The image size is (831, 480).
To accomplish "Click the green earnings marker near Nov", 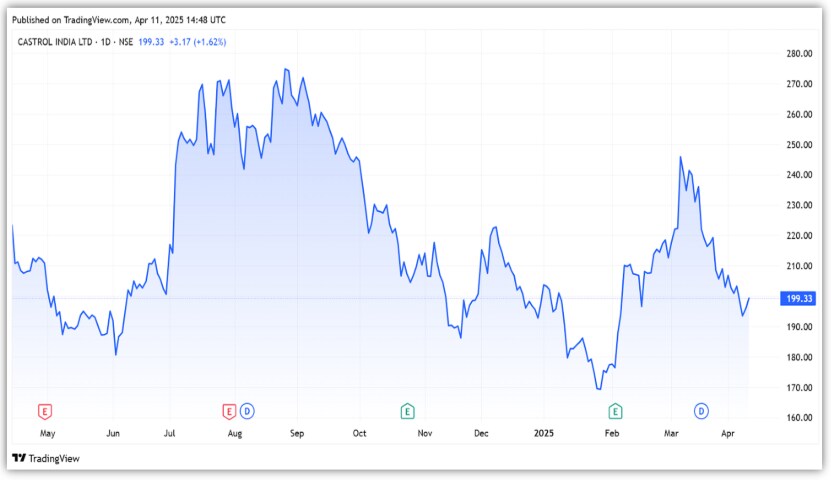I will coord(407,411).
